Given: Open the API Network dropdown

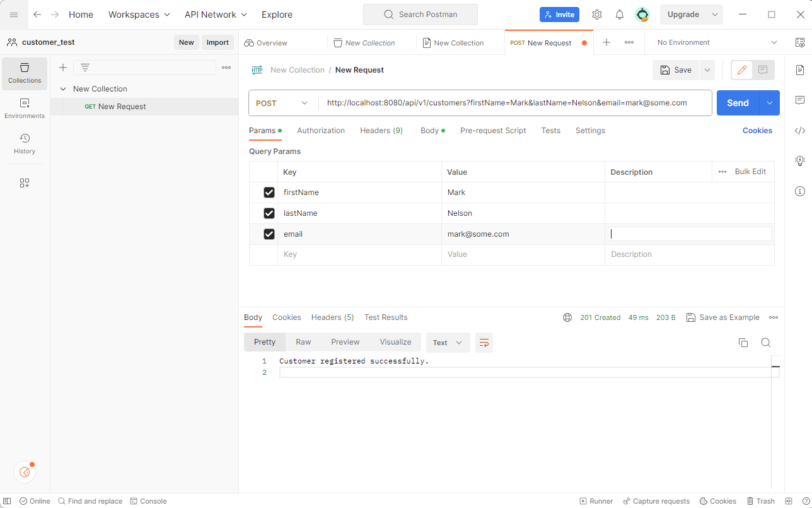Looking at the screenshot, I should [x=216, y=15].
